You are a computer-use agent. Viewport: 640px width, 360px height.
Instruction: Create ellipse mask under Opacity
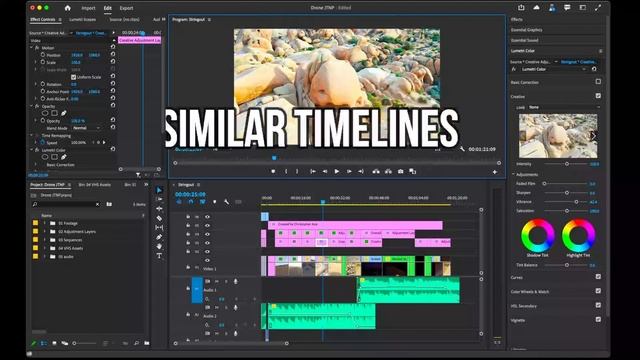pyautogui.click(x=45, y=113)
